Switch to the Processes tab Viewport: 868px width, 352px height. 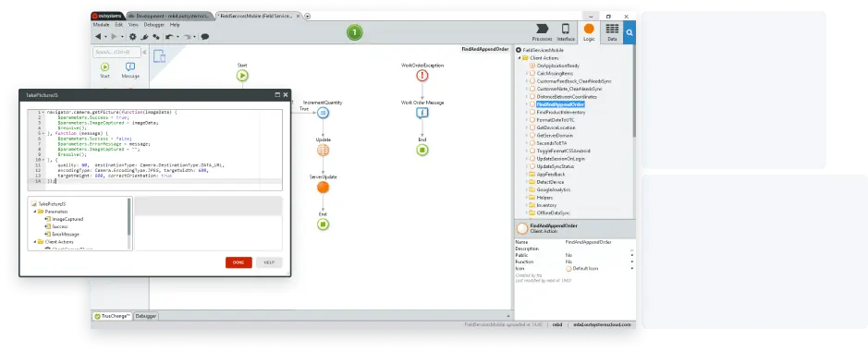coord(542,32)
